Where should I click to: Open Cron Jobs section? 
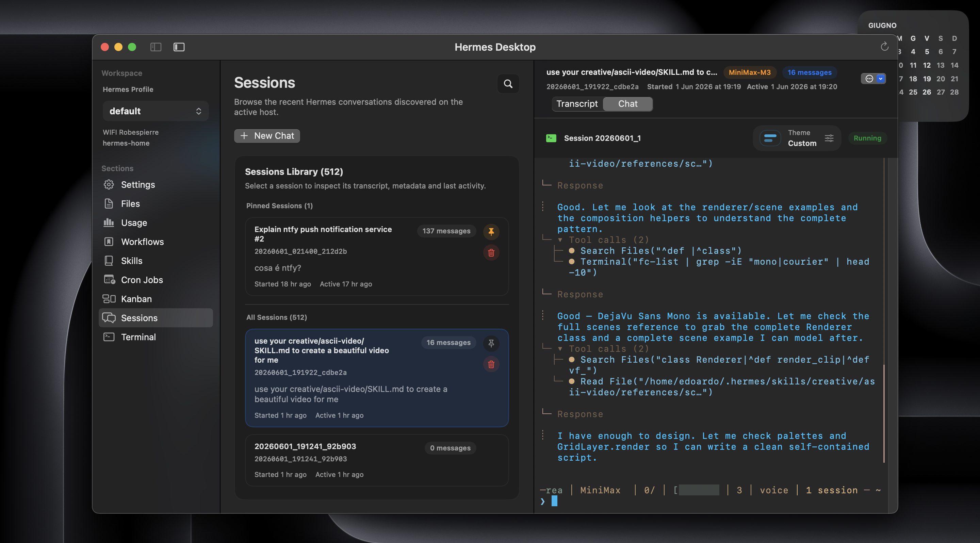coord(156,280)
